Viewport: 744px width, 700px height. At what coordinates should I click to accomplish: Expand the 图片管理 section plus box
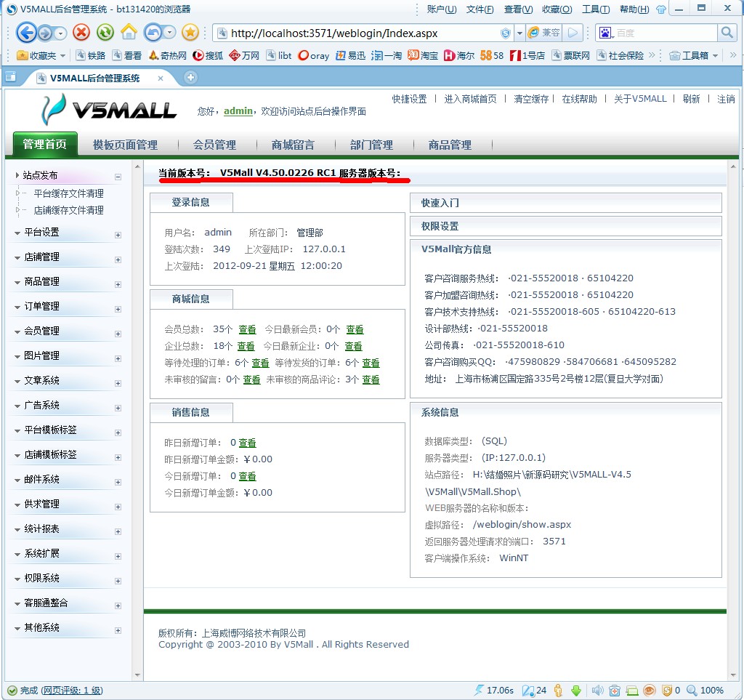[118, 358]
